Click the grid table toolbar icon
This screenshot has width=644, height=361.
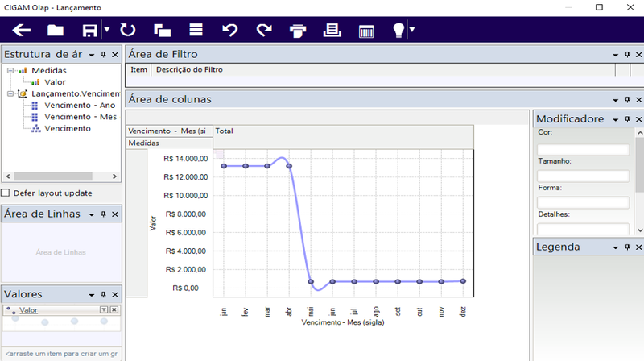[x=366, y=31]
